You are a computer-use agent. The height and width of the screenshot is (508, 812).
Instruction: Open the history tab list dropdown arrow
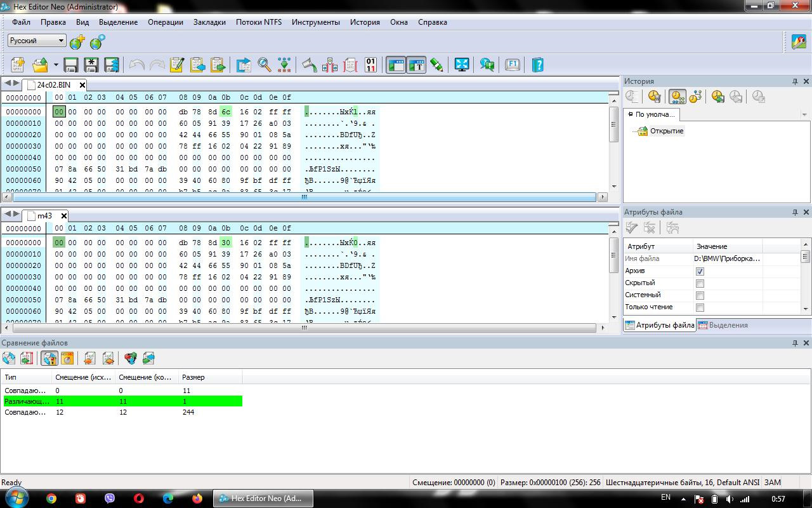click(x=804, y=115)
